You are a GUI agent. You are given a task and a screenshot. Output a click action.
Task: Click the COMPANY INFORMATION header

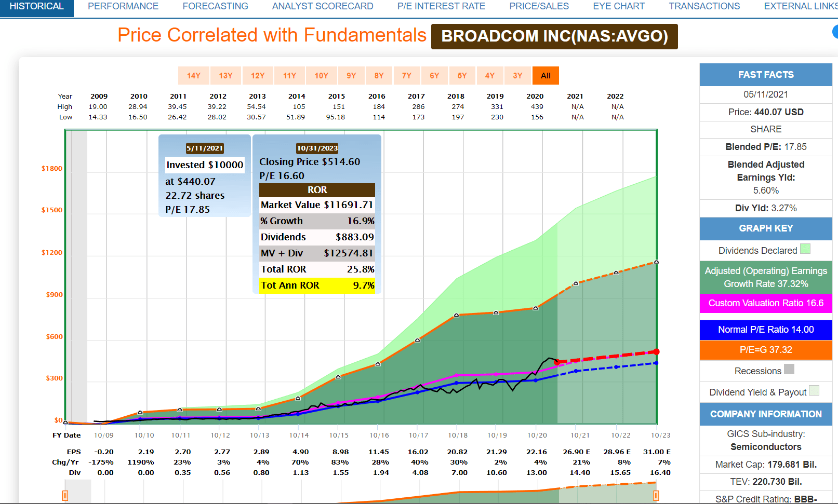click(x=766, y=414)
